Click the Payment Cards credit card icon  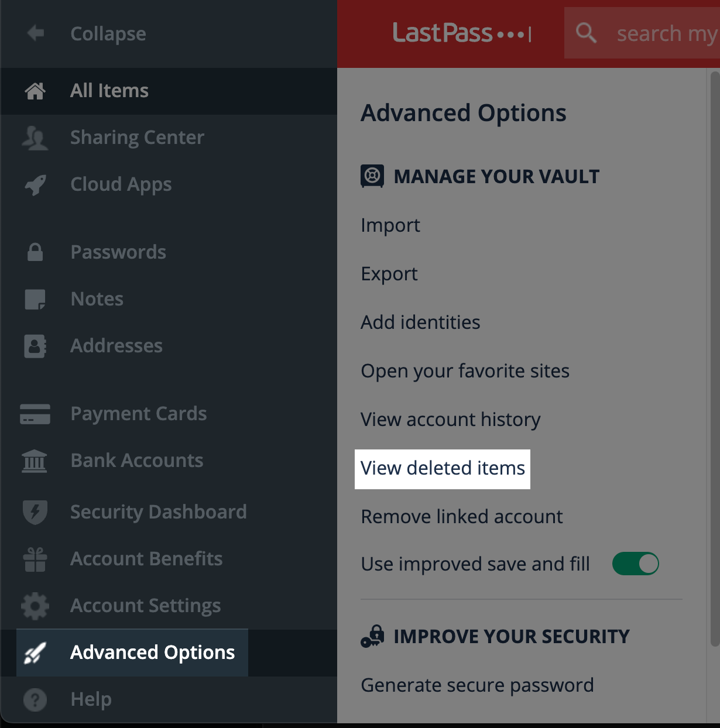click(x=35, y=414)
